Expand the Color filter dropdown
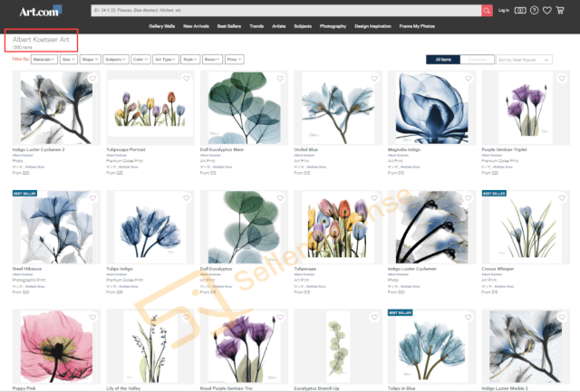 click(140, 60)
